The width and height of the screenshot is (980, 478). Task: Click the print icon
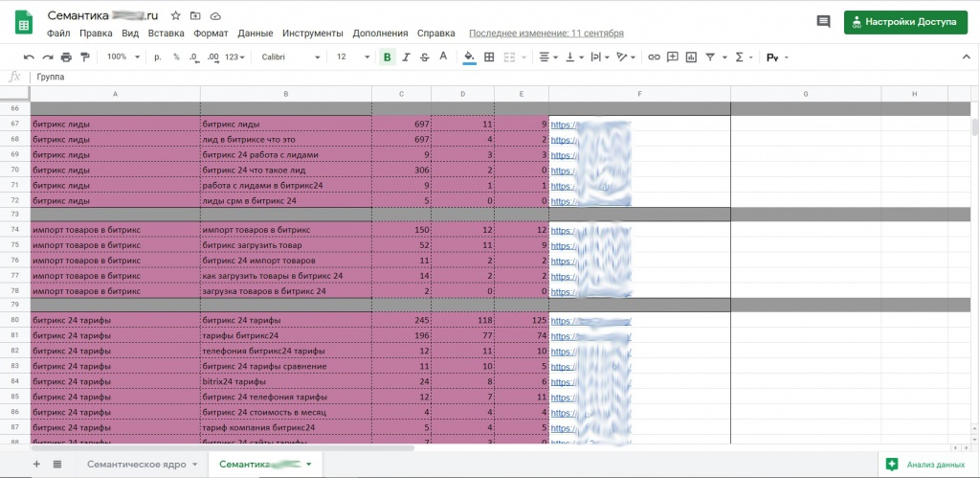coord(66,57)
